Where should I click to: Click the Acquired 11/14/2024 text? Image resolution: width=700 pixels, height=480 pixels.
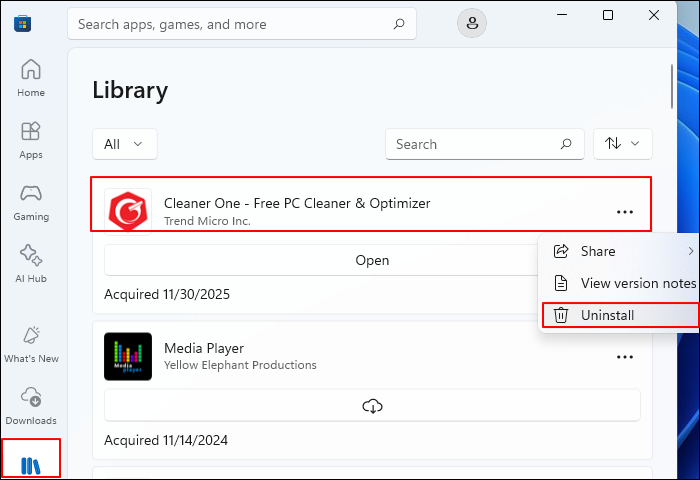[x=166, y=440]
